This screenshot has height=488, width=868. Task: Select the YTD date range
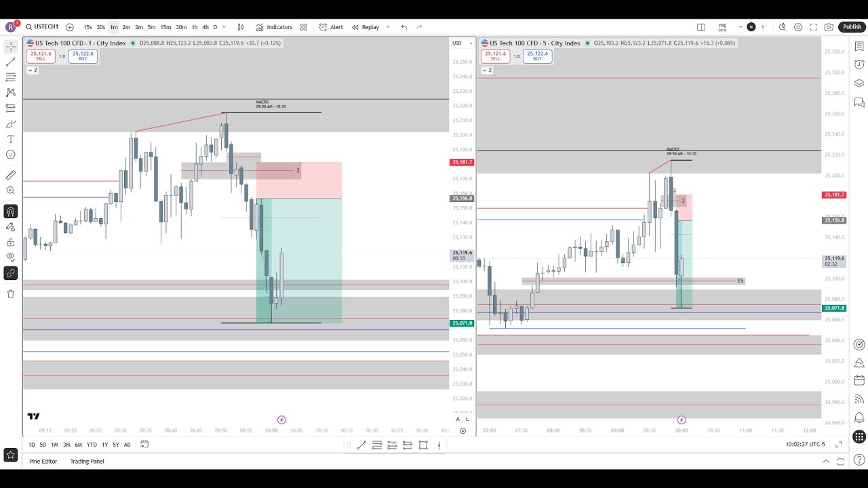(x=92, y=445)
